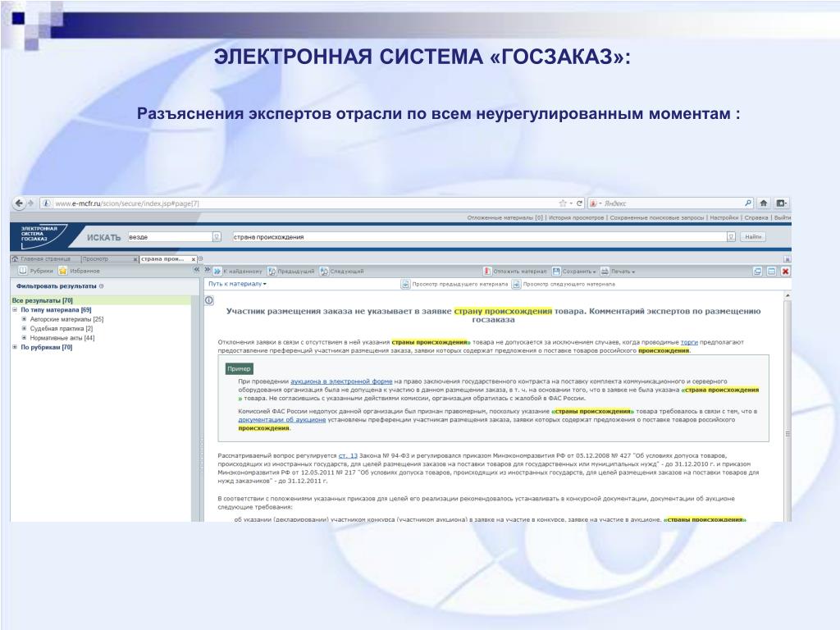Viewport: 840px width, 630px height.
Task: Expand the Путь к материалу dropdown
Action: click(x=237, y=284)
